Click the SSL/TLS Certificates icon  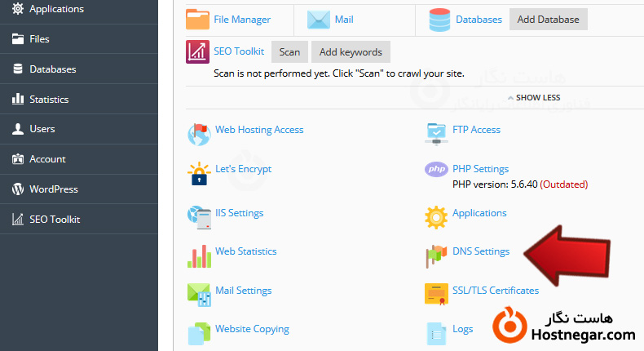437,294
